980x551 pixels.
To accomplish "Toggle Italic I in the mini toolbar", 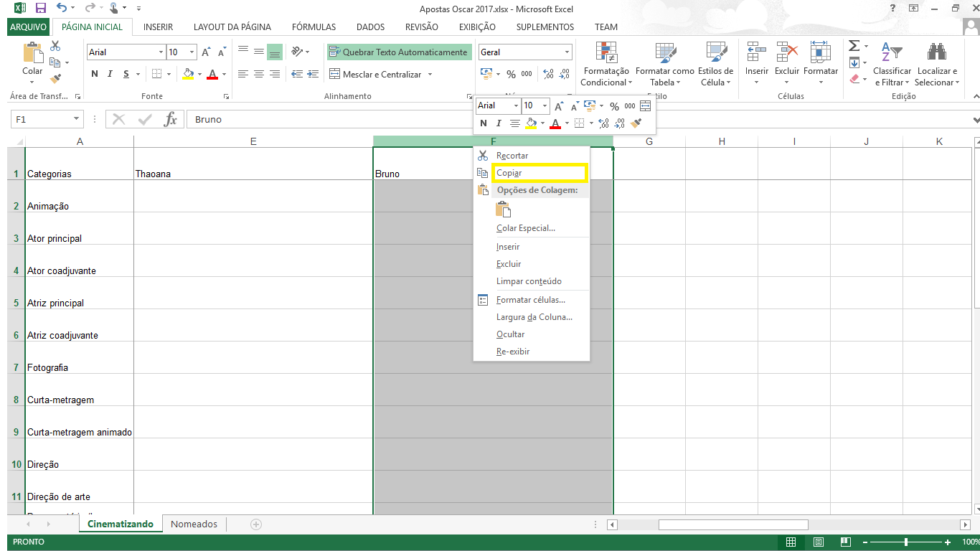I will coord(499,123).
